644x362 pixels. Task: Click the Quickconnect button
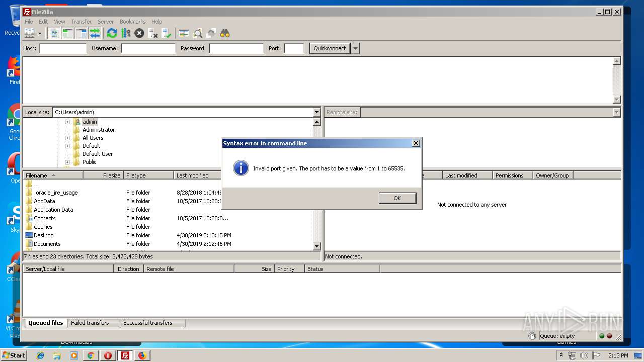[x=330, y=48]
